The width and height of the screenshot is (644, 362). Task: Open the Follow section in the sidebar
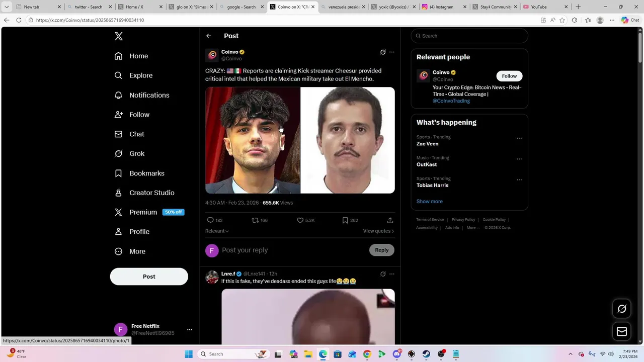click(132, 115)
